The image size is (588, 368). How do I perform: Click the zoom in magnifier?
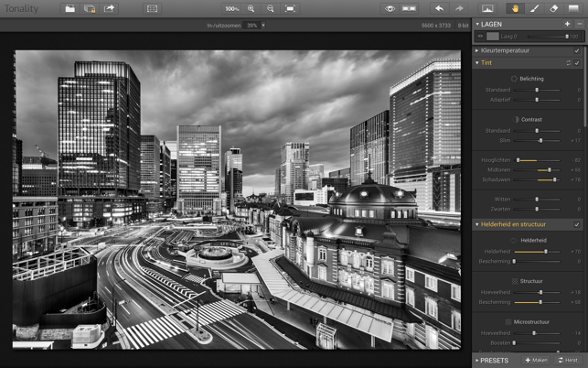click(x=251, y=8)
